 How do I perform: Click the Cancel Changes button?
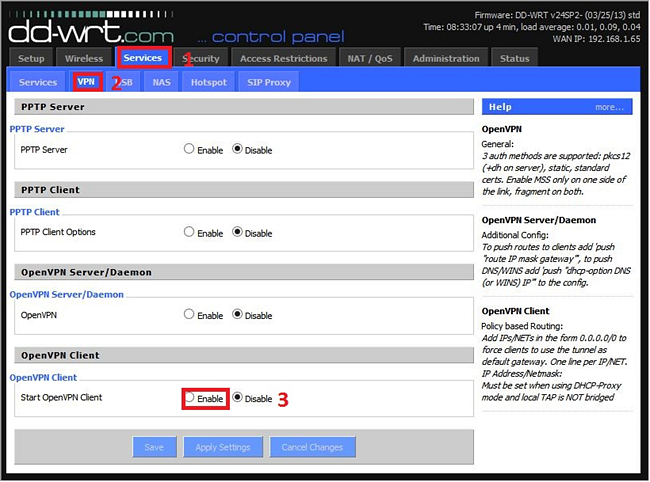[x=312, y=447]
